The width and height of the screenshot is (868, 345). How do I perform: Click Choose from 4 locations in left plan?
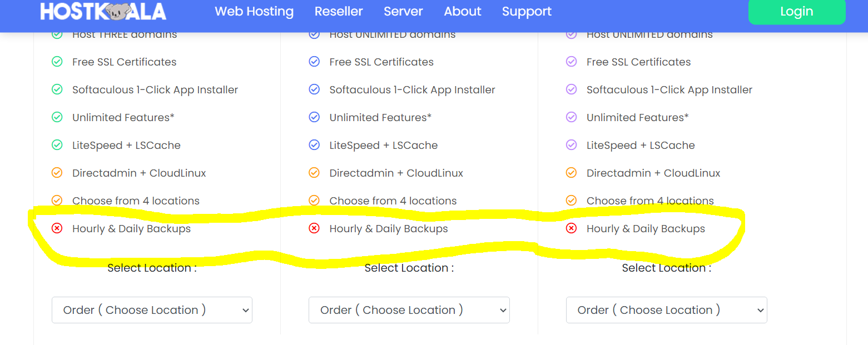pyautogui.click(x=136, y=201)
